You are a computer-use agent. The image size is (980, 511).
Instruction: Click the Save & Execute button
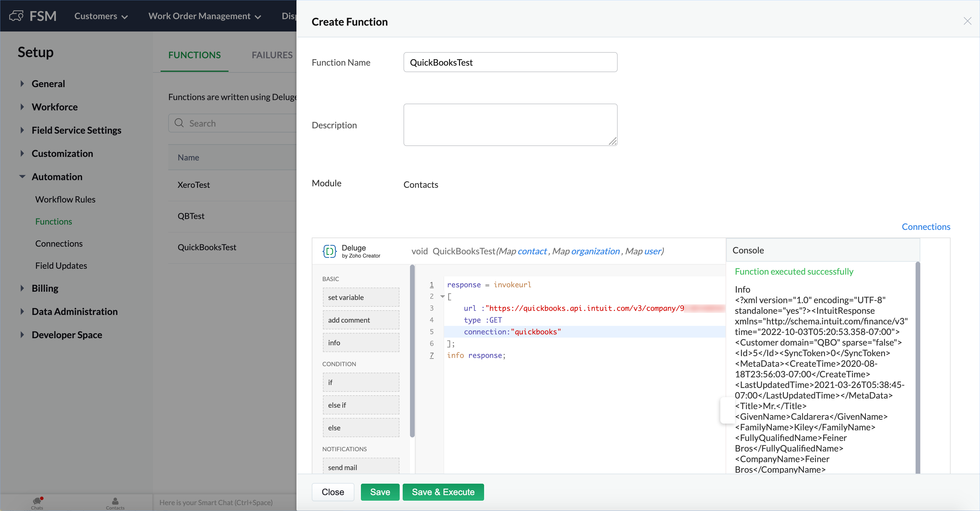pos(443,492)
